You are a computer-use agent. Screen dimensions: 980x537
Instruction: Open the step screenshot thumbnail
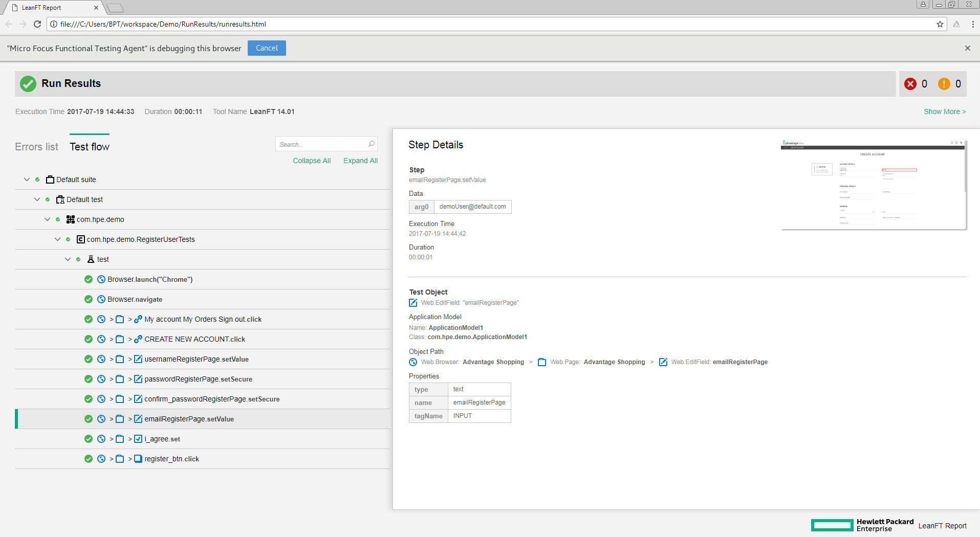873,185
